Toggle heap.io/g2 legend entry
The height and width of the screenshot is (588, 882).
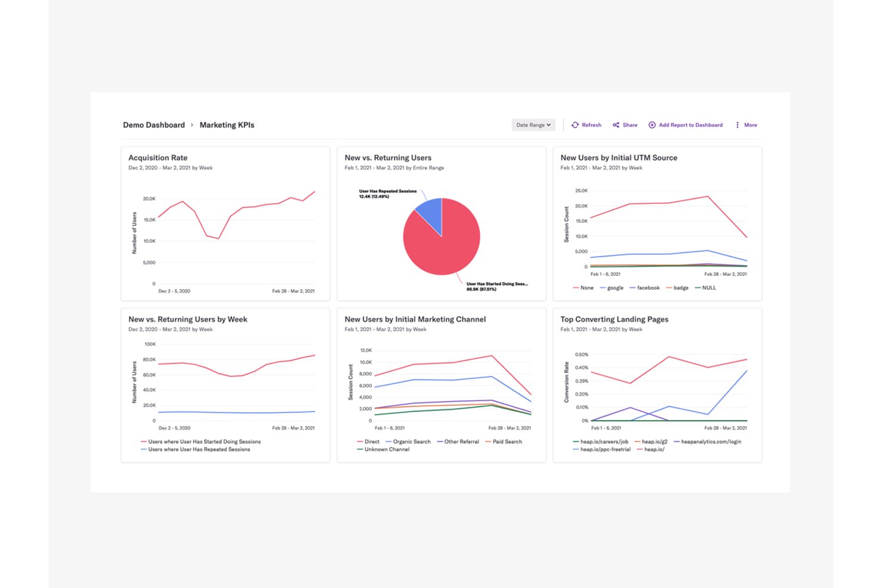coord(651,442)
